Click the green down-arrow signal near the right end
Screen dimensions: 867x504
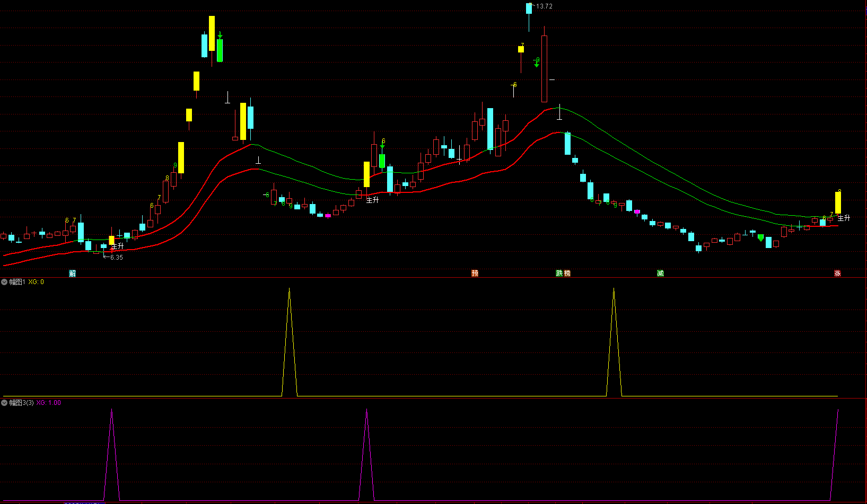(x=761, y=238)
